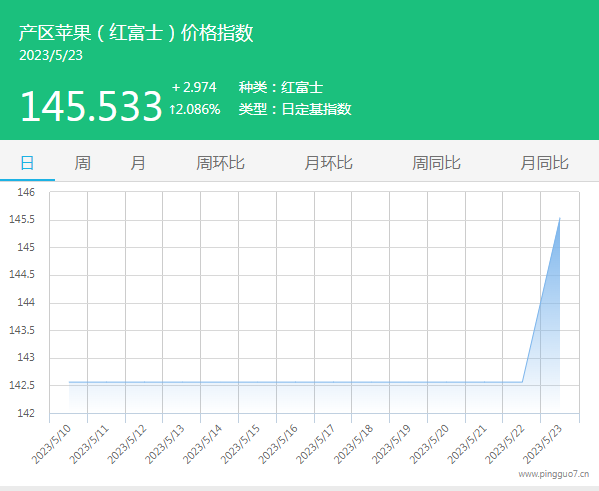The height and width of the screenshot is (491, 599).
Task: Click the 类型：日定基指数 label
Action: tap(295, 109)
